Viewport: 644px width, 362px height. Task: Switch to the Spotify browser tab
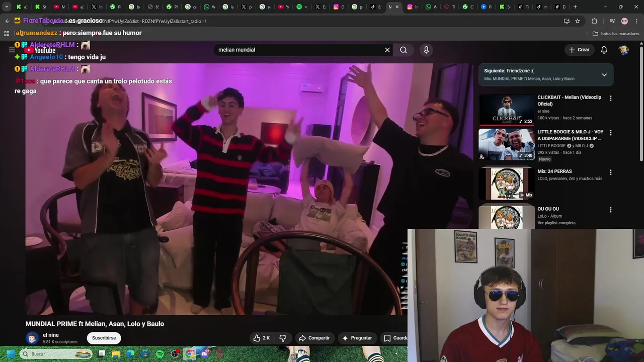pyautogui.click(x=302, y=7)
